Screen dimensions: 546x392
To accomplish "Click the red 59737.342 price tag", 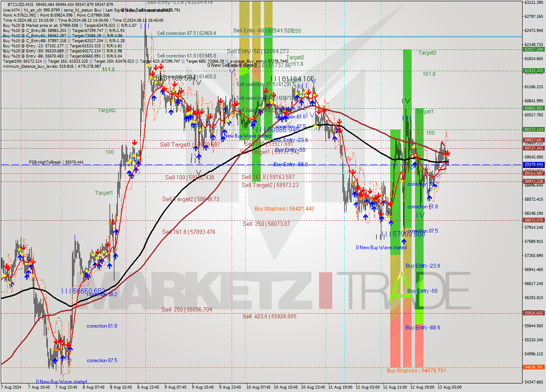I will coord(534,148).
